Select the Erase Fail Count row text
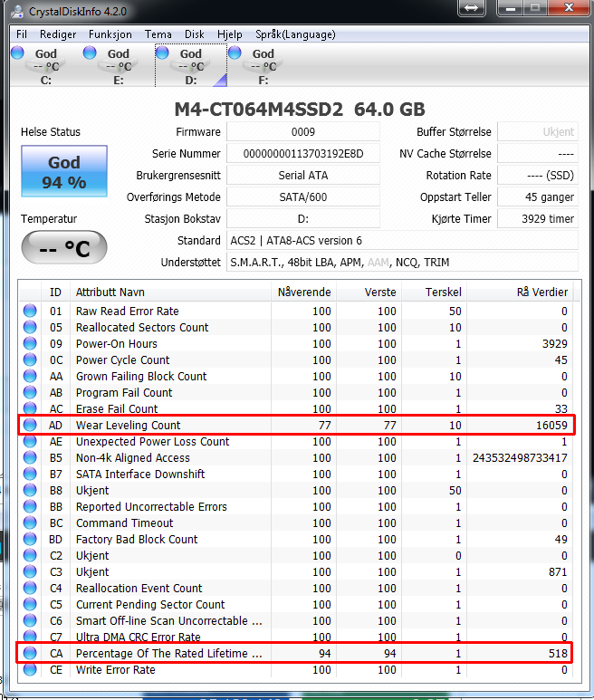The image size is (594, 700). point(117,408)
